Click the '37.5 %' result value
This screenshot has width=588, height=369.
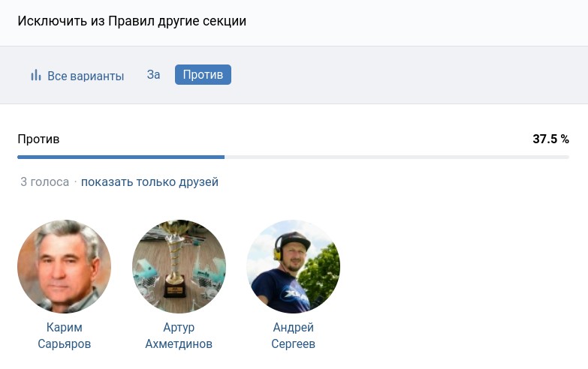point(551,139)
